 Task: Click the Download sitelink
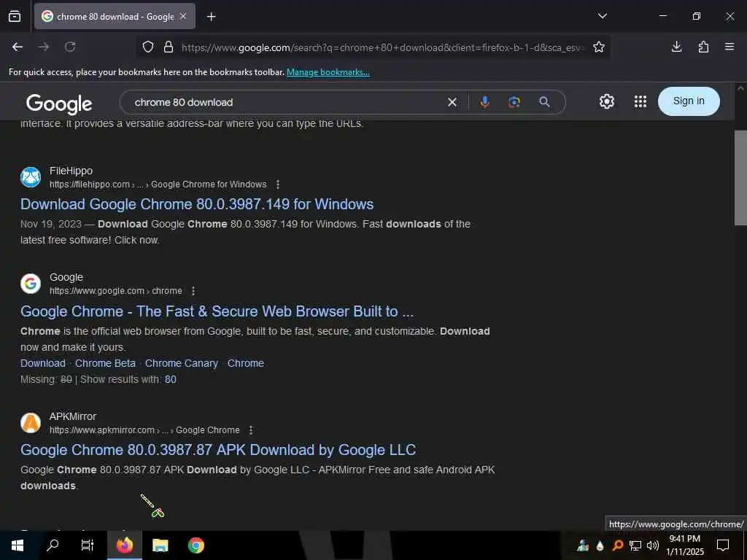(43, 363)
